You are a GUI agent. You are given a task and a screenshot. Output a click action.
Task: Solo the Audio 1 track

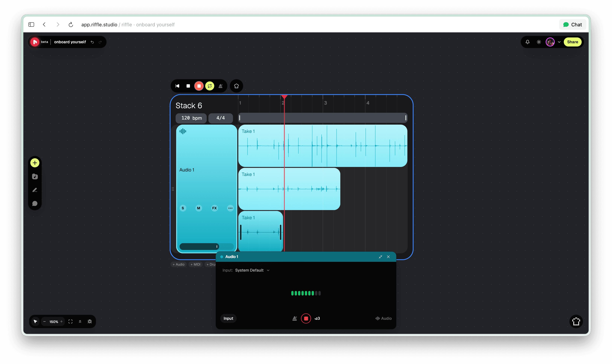tap(183, 208)
